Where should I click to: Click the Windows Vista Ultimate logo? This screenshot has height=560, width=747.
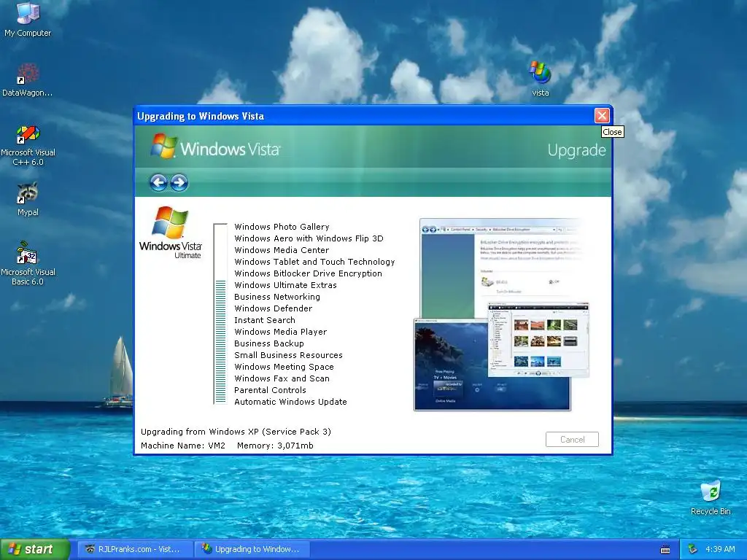(171, 233)
